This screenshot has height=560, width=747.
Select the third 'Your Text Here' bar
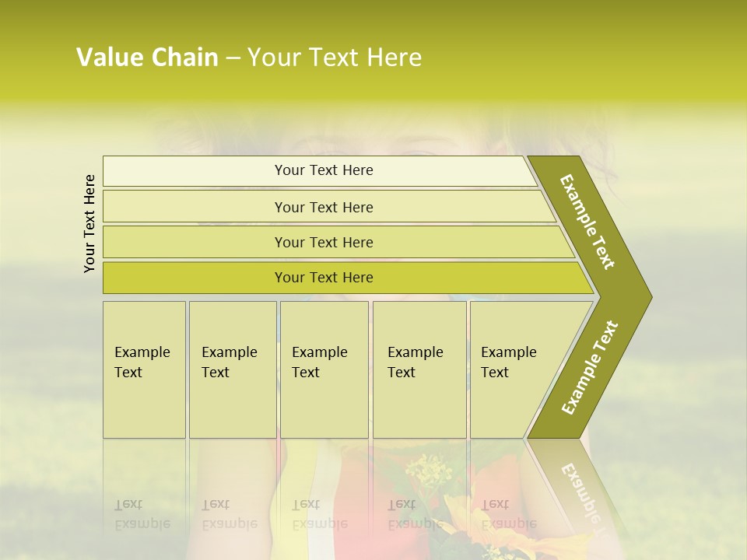[338, 242]
